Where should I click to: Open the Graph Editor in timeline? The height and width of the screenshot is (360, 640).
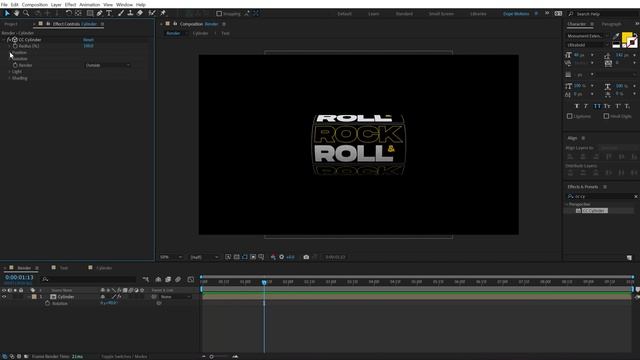point(191,280)
